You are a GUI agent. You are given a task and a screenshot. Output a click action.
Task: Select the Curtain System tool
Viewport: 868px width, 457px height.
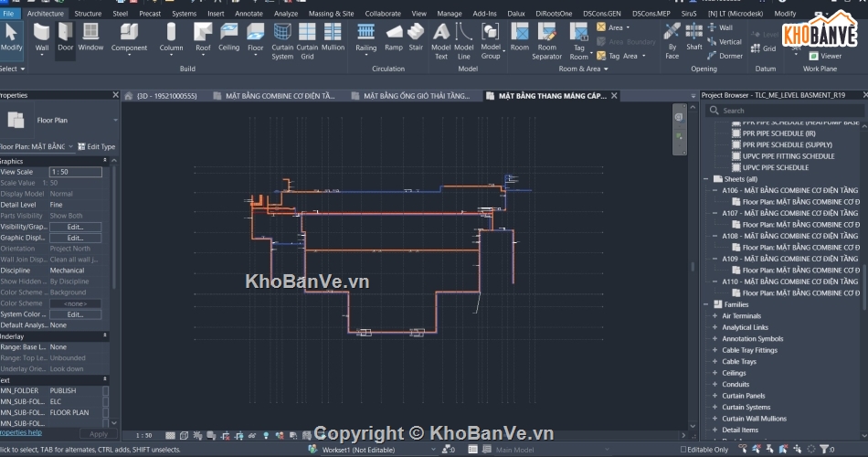click(282, 41)
